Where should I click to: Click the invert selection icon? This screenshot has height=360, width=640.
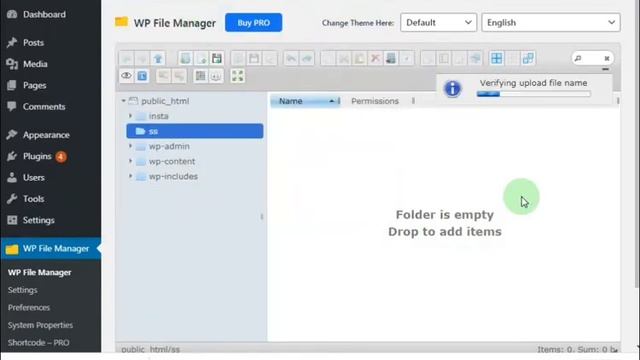point(528,58)
